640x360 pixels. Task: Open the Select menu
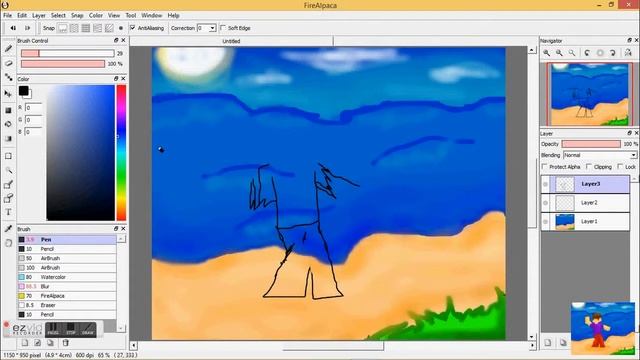coord(58,16)
